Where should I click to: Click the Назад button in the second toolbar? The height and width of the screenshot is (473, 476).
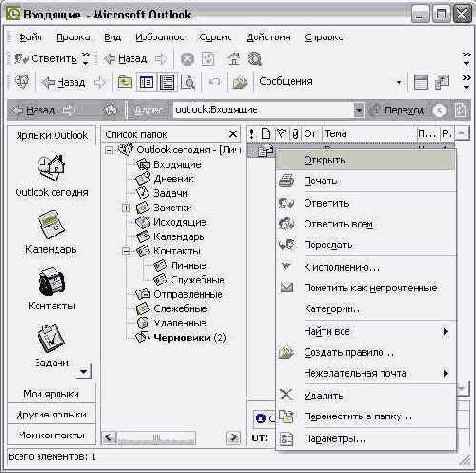[63, 82]
